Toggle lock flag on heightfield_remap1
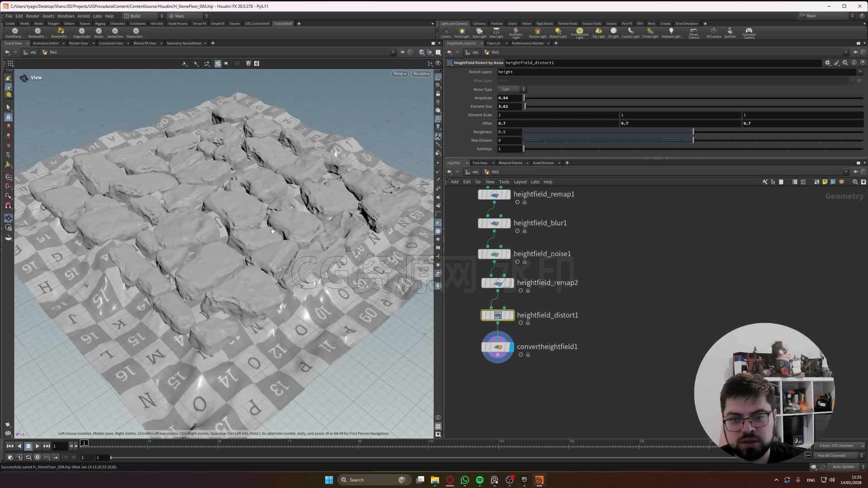The width and height of the screenshot is (868, 488). 524,202
